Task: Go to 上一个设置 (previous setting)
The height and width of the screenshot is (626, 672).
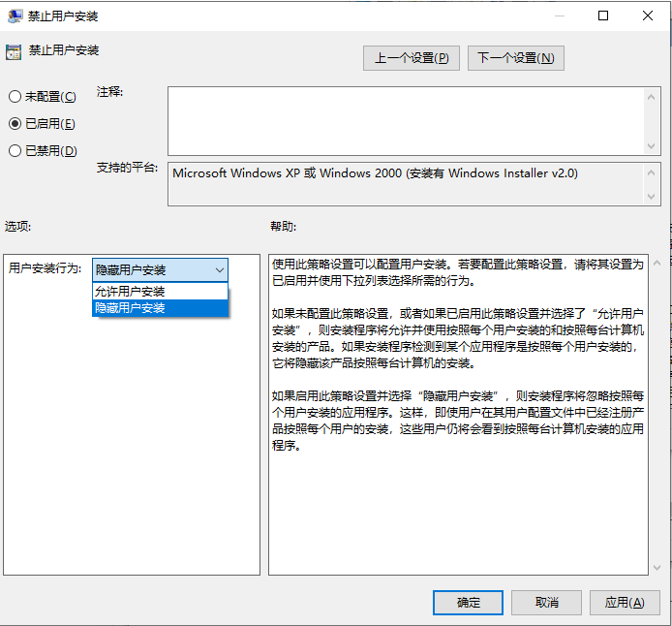Action: coord(412,58)
